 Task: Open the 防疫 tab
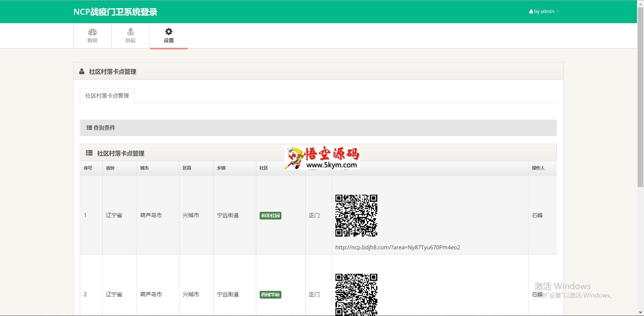[x=130, y=36]
